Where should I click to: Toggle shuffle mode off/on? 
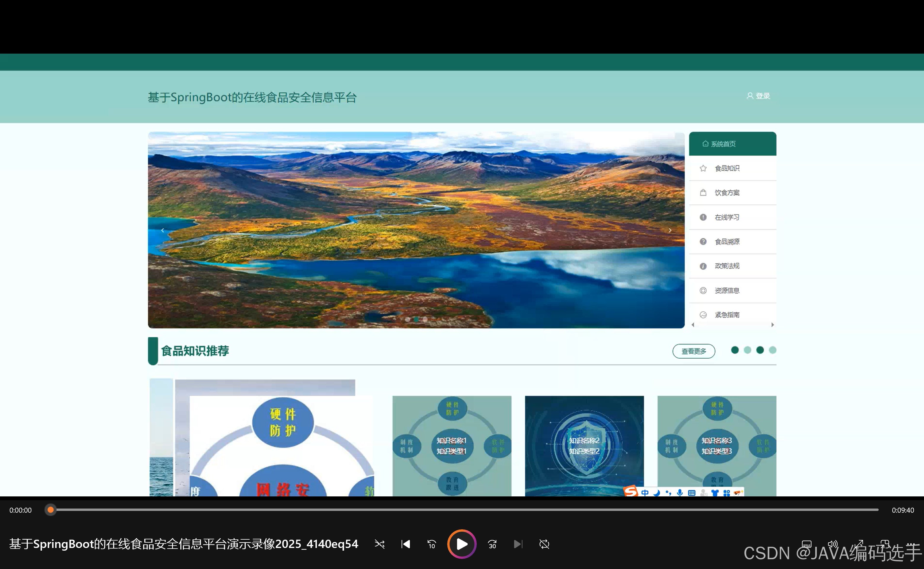[379, 544]
